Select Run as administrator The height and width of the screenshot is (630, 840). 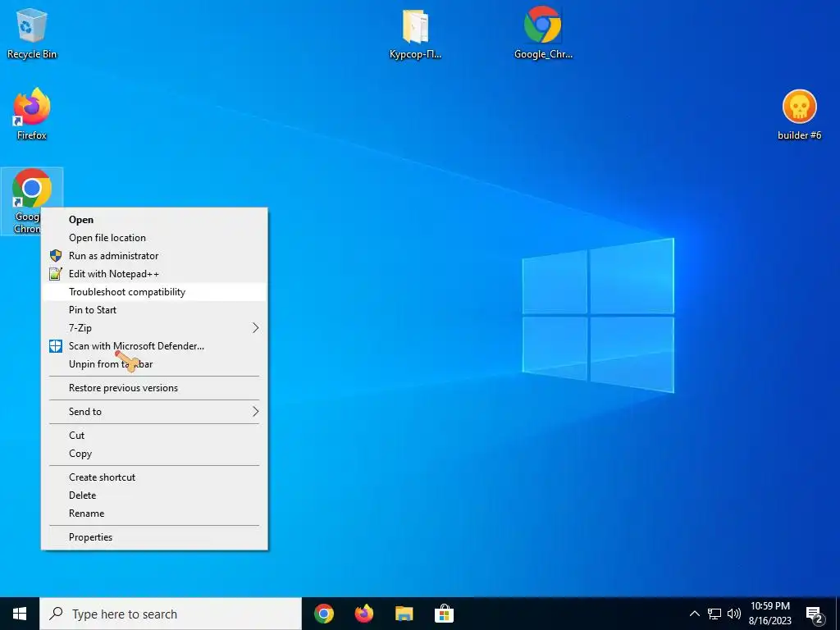(154, 256)
